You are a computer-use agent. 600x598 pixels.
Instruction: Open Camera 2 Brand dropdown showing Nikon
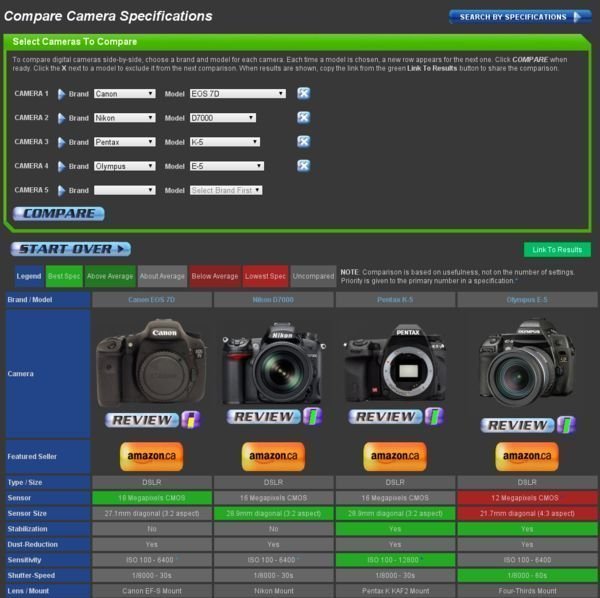125,118
